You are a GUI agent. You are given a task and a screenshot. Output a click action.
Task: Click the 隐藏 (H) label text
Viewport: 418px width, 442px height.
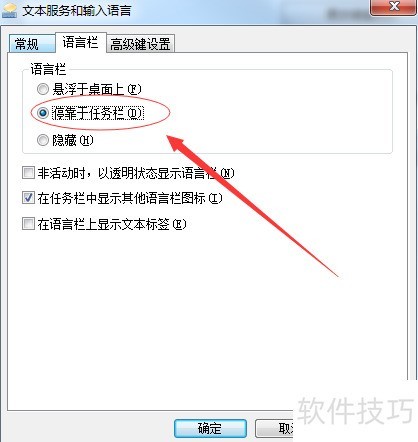73,140
